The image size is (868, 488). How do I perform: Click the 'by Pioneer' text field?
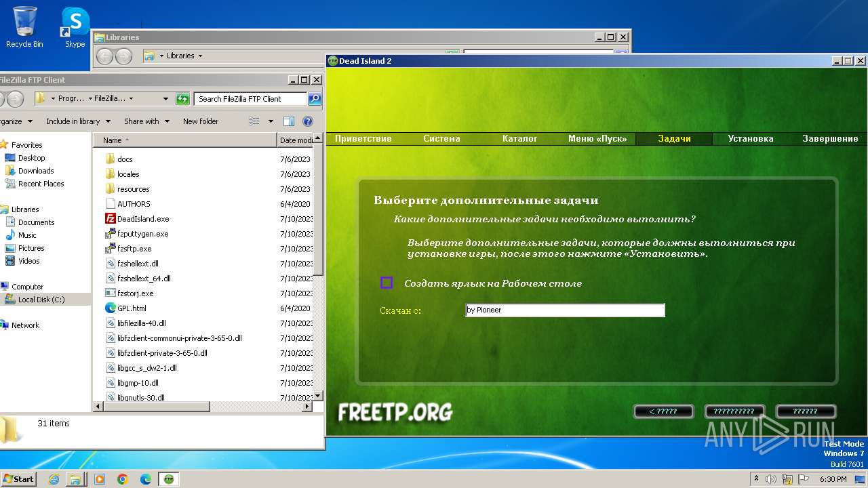tap(565, 310)
